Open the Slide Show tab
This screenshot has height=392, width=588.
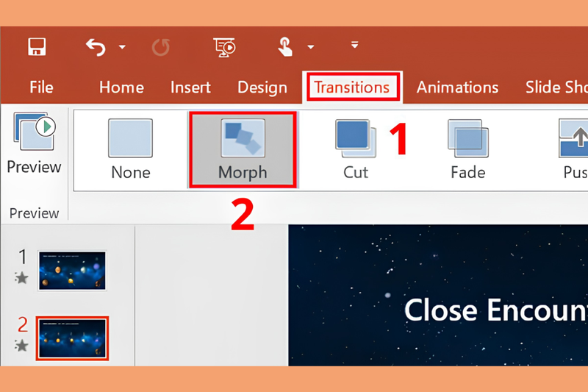click(x=556, y=88)
